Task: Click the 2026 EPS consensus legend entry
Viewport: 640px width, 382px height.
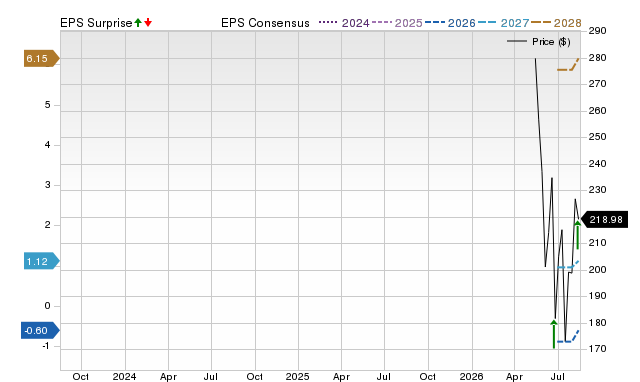Action: point(450,23)
